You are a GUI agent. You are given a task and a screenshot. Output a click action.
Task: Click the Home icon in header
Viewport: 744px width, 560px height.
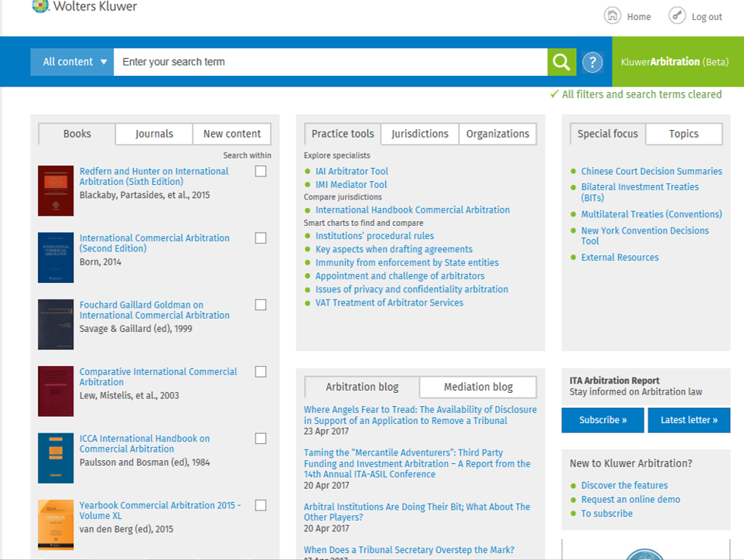[x=612, y=15]
